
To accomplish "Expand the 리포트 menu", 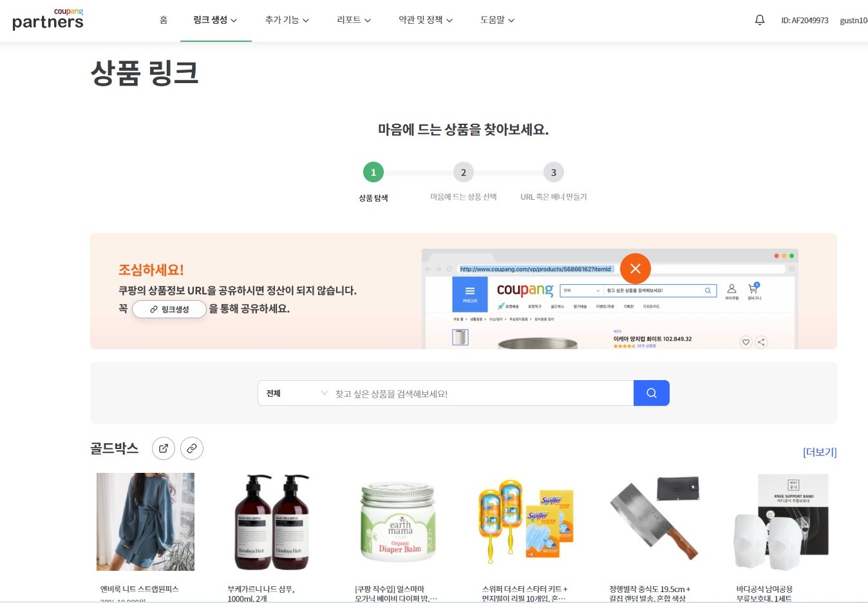I will (354, 20).
